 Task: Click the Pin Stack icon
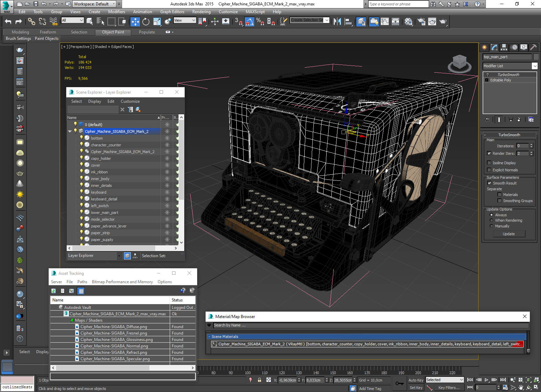pos(487,119)
